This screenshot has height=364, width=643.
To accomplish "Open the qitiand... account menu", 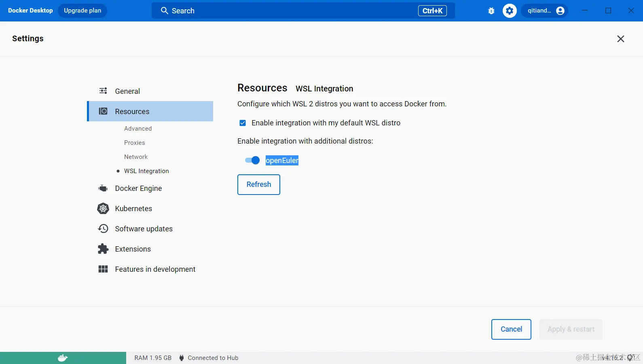I will pos(545,11).
